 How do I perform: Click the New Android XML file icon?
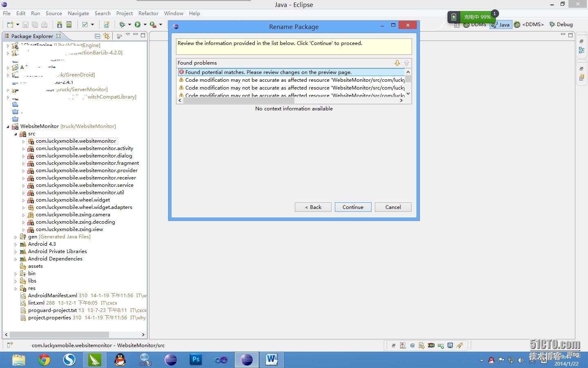(107, 25)
